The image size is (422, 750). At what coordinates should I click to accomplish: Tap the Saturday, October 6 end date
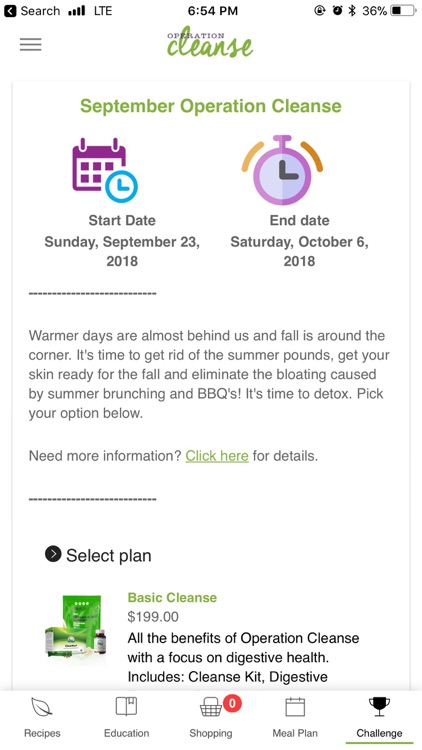pos(300,251)
